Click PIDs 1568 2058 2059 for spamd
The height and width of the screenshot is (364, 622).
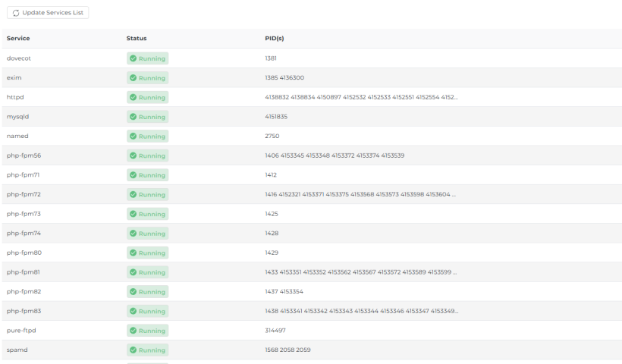click(288, 350)
